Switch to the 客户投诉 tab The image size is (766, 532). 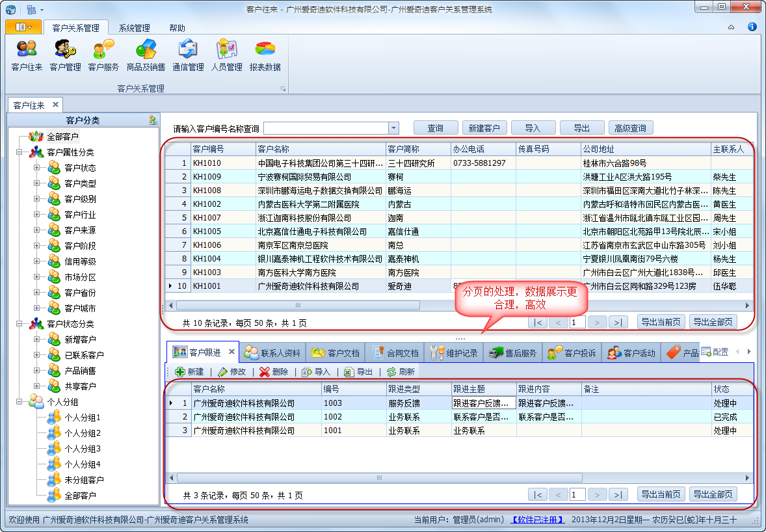coord(572,352)
